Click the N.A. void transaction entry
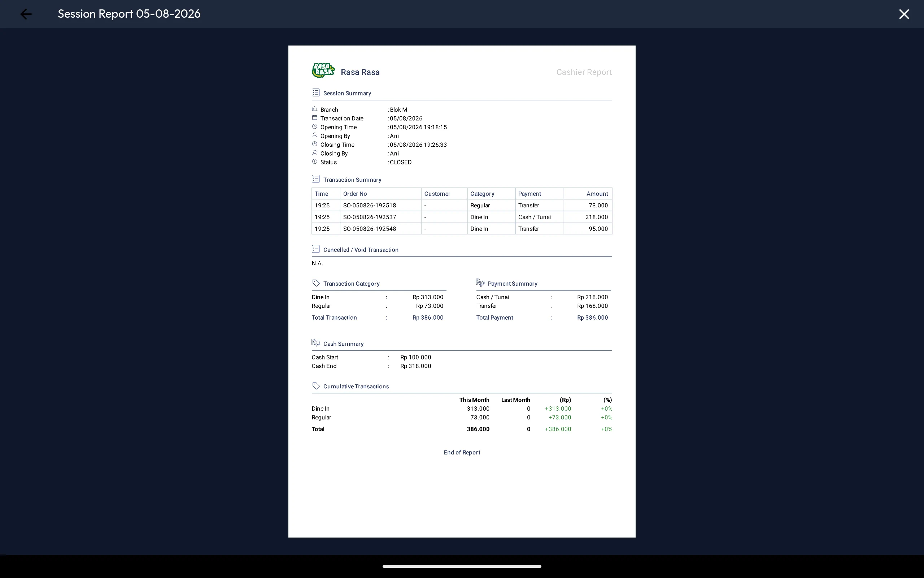Viewport: 924px width, 578px height. coord(317,263)
